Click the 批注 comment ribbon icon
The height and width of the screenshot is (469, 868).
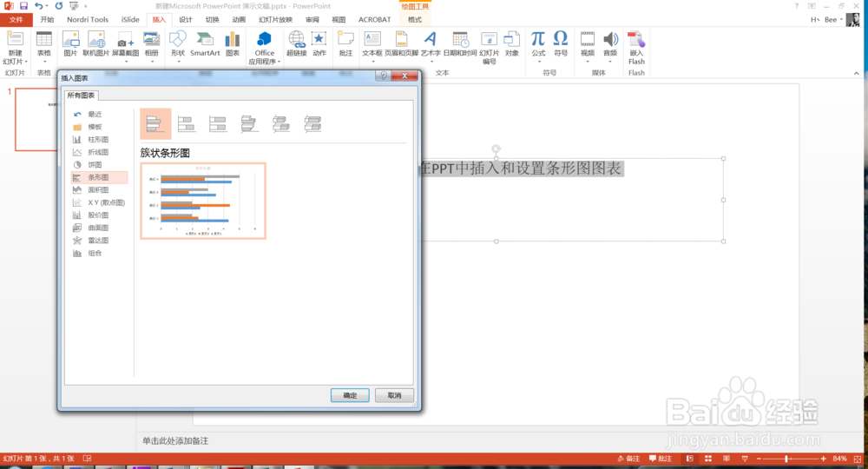coord(346,44)
